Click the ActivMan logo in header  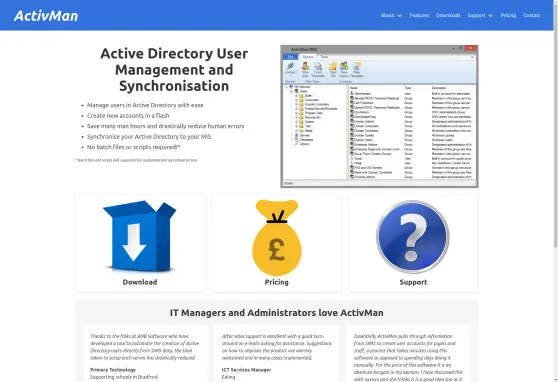pos(46,16)
